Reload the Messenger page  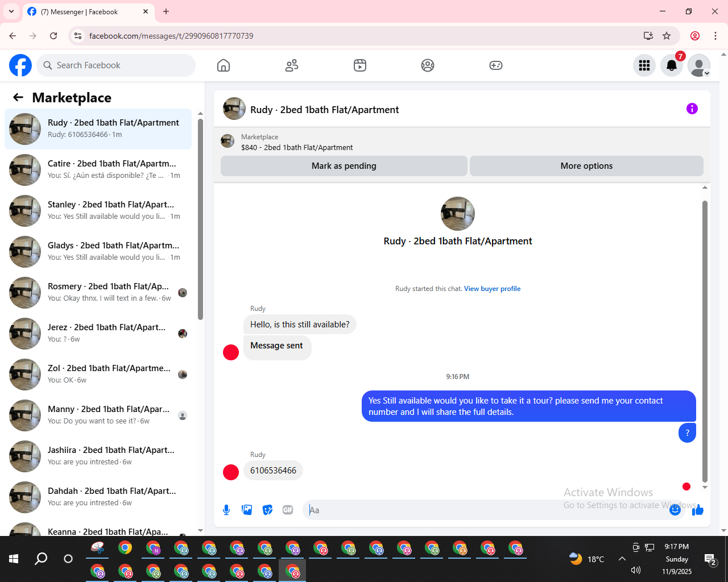click(x=53, y=36)
